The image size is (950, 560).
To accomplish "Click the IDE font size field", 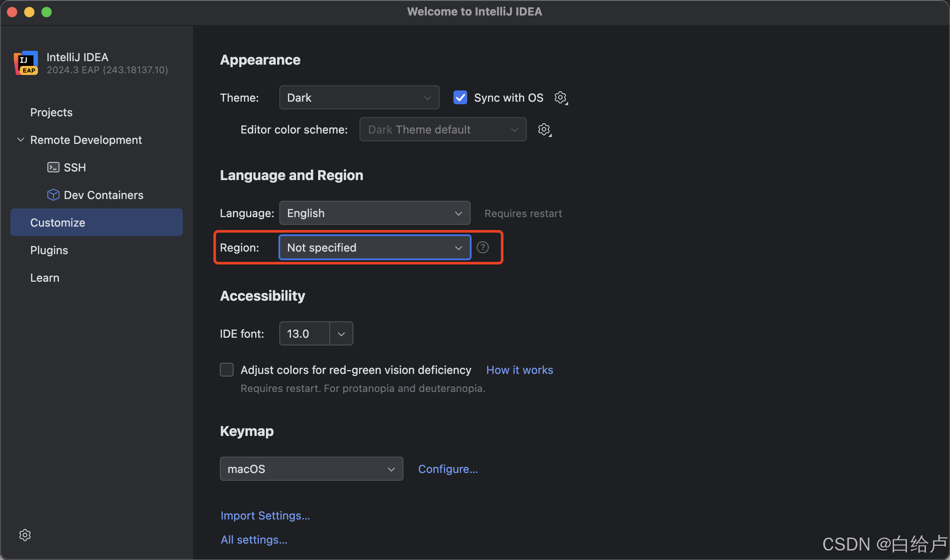I will [304, 333].
